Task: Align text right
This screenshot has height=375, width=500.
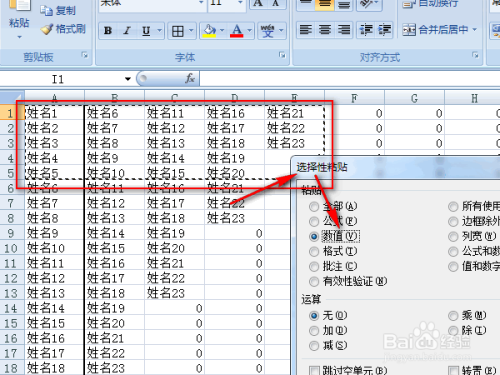Action: pos(344,30)
